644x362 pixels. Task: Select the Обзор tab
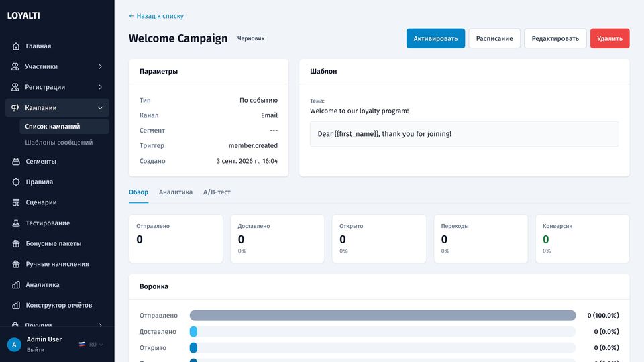pos(138,192)
